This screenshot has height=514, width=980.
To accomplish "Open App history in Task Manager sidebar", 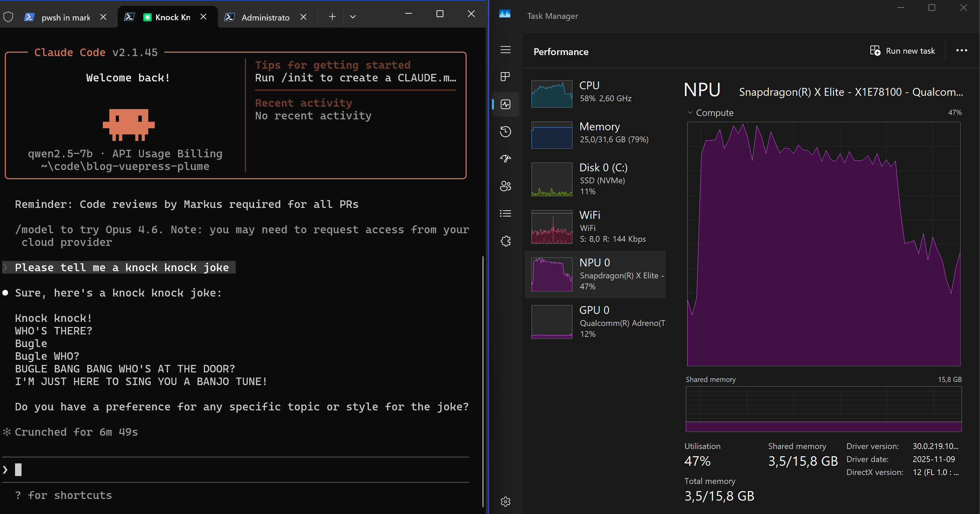I will [x=505, y=131].
